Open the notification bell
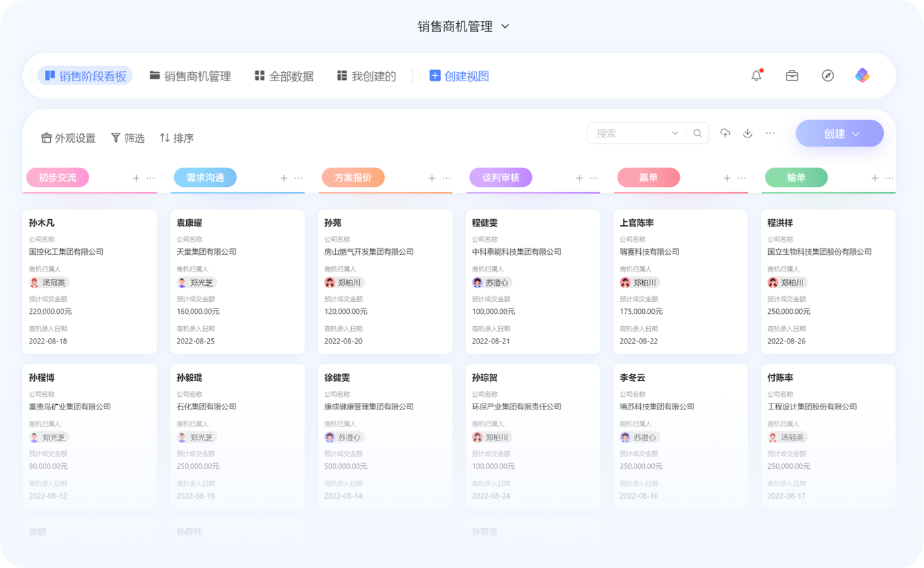This screenshot has width=924, height=568. (x=756, y=76)
